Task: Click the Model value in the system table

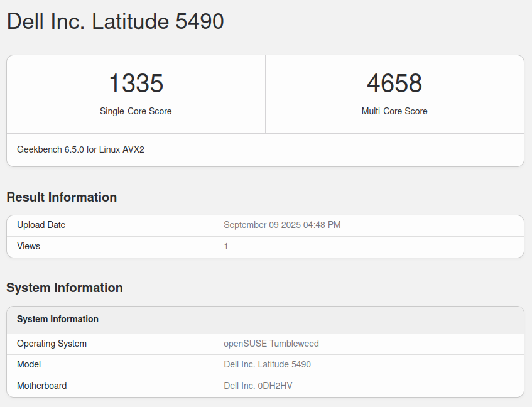Action: tap(267, 364)
